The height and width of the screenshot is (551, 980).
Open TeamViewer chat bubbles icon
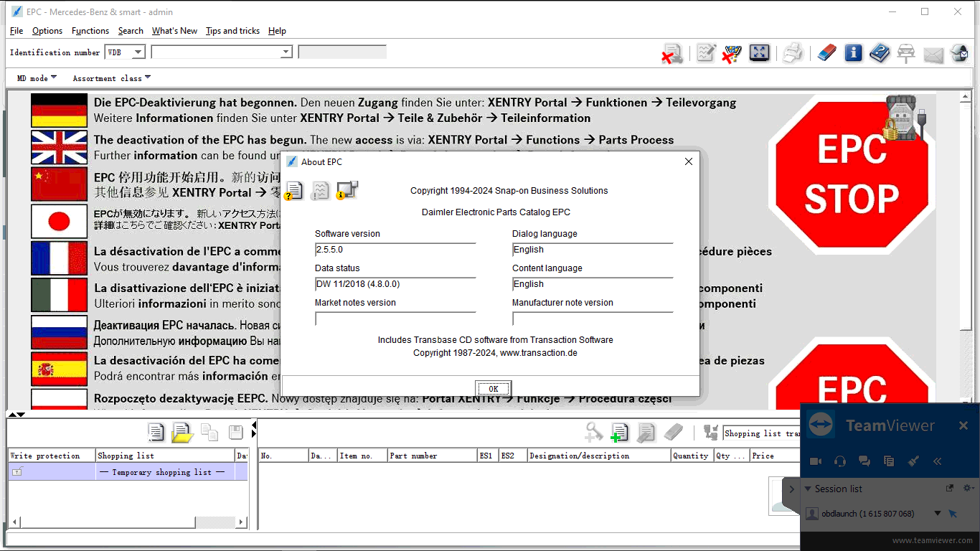pos(864,461)
